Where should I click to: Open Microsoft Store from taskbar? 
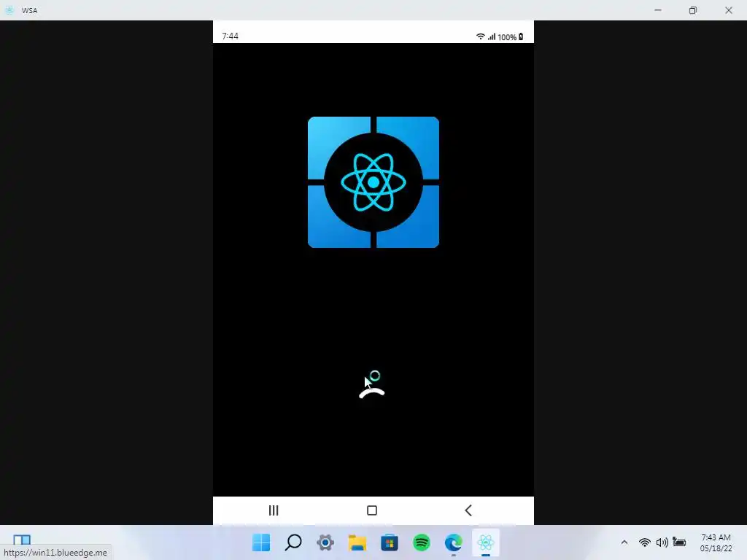(x=390, y=542)
